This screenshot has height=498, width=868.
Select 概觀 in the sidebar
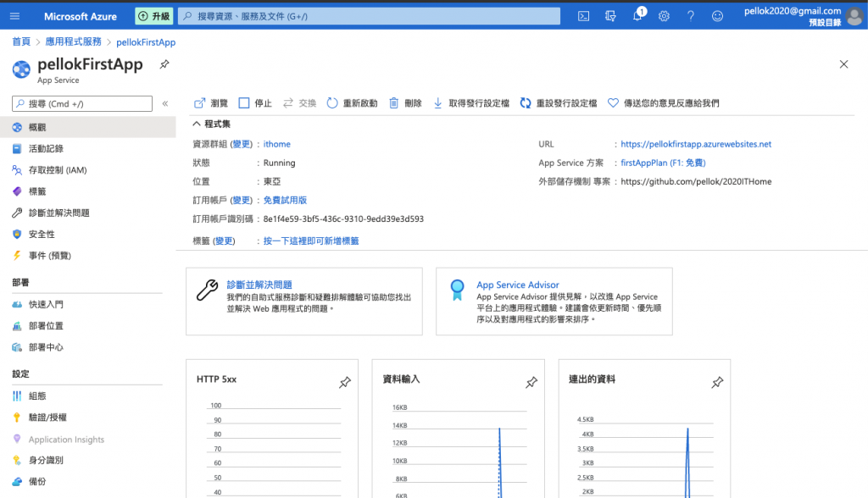click(88, 127)
